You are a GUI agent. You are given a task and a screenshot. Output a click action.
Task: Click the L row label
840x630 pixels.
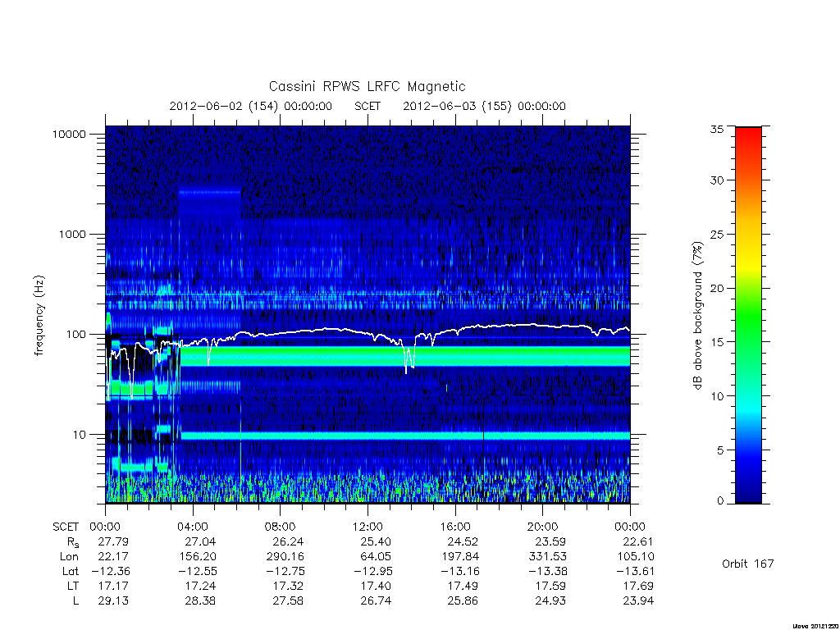(x=75, y=601)
